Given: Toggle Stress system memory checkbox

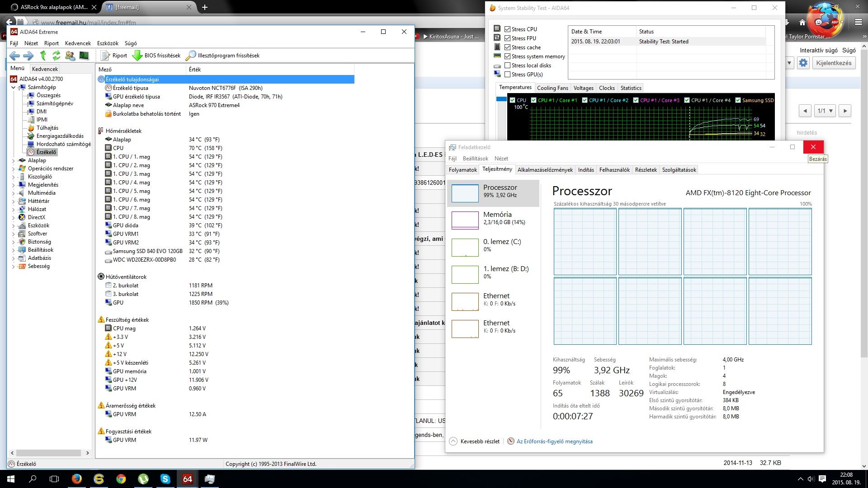Looking at the screenshot, I should pyautogui.click(x=507, y=56).
